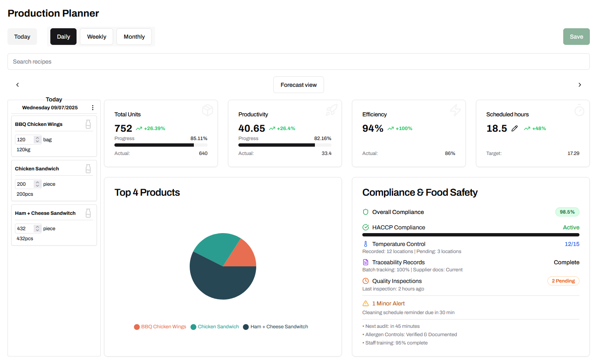The width and height of the screenshot is (599, 364).
Task: Open the Forecast view
Action: click(x=298, y=85)
